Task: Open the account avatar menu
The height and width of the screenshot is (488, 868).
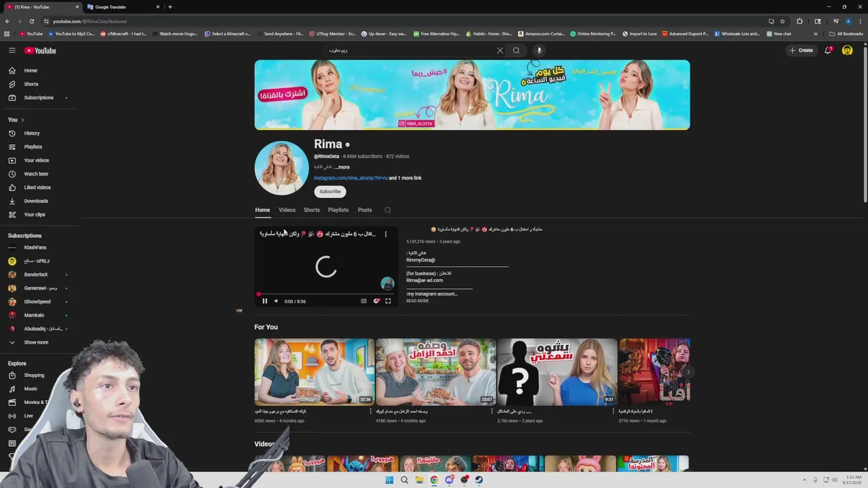Action: point(847,50)
